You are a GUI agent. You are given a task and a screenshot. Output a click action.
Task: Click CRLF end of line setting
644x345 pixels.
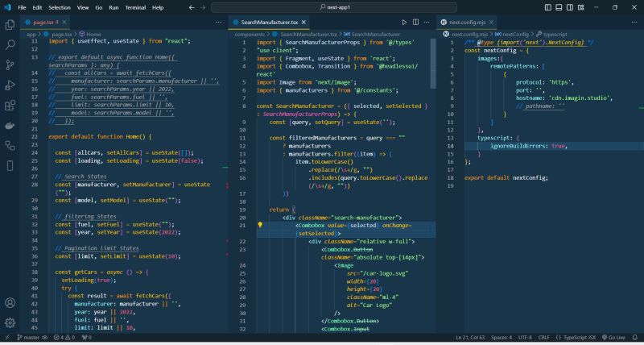[544, 338]
